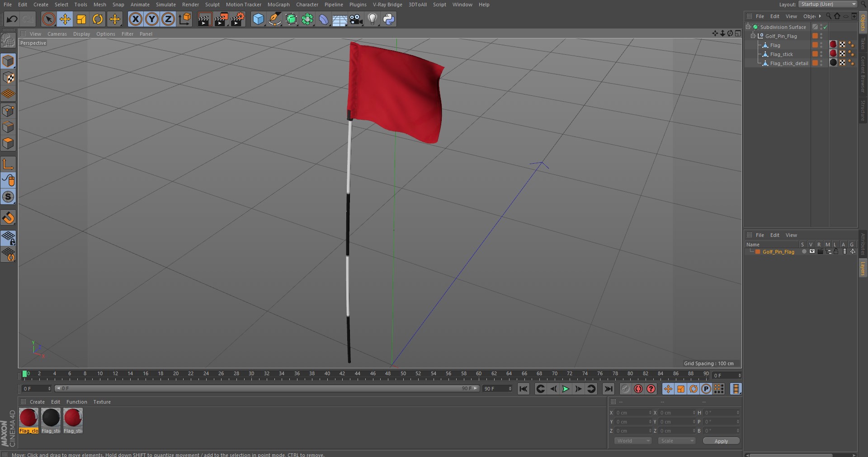Open the Simulate menu
The width and height of the screenshot is (868, 457).
coord(166,5)
